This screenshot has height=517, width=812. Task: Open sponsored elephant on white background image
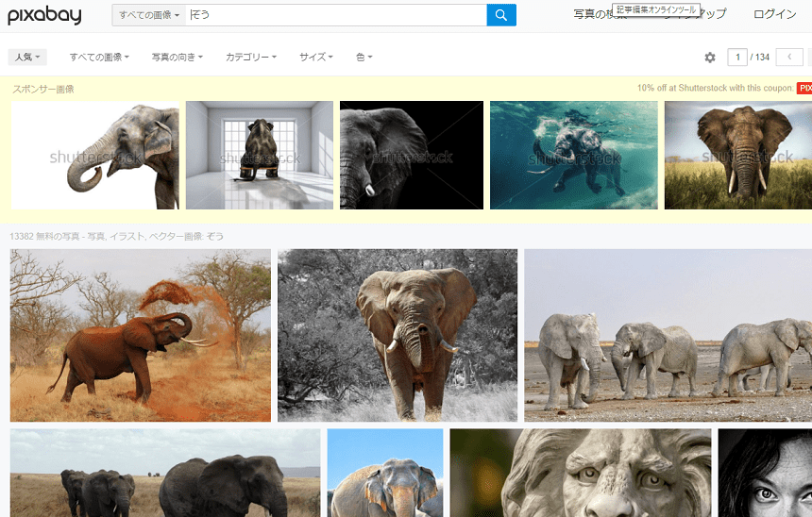95,156
